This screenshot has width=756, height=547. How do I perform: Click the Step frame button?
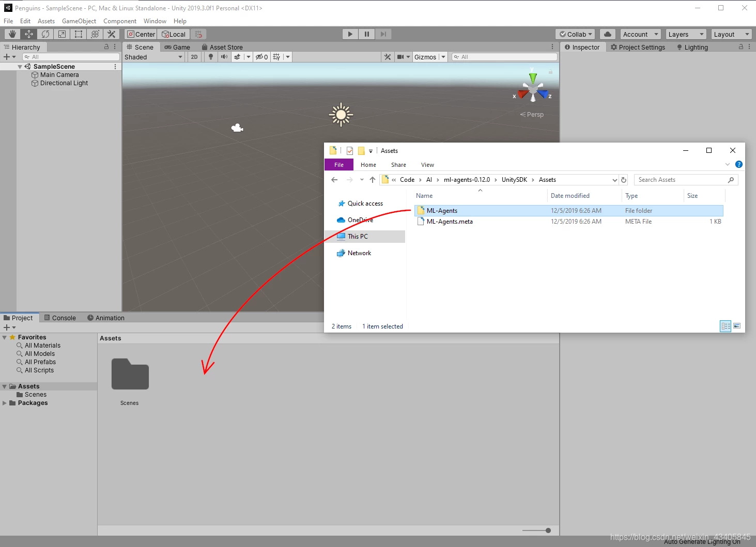tap(383, 34)
